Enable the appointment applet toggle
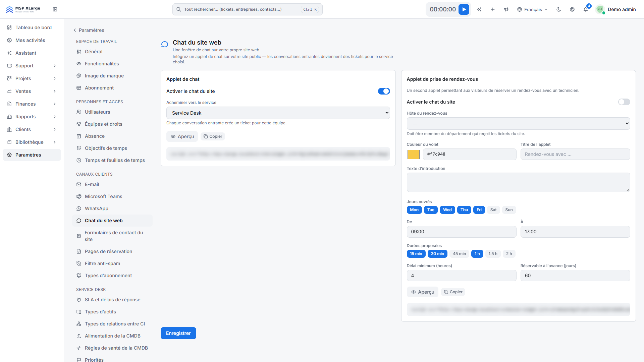 tap(624, 102)
